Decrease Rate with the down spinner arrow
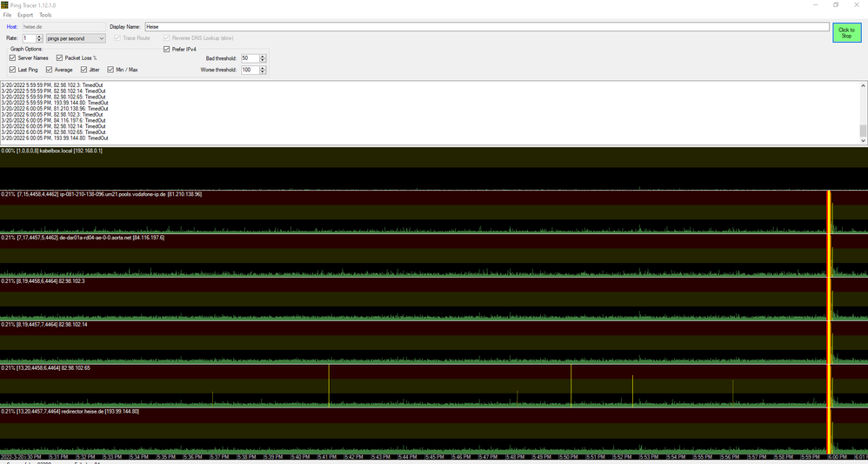Image resolution: width=868 pixels, height=464 pixels. [x=39, y=40]
